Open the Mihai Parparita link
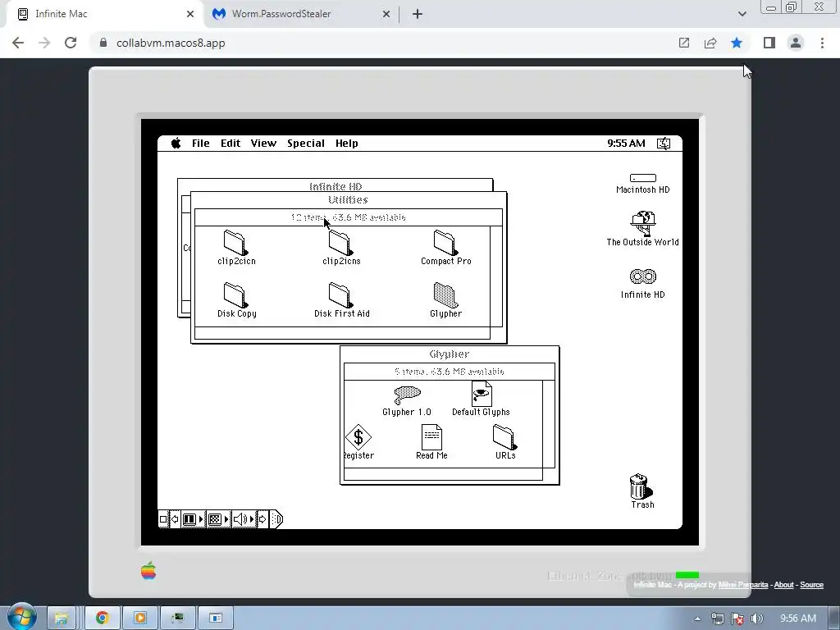The width and height of the screenshot is (840, 630). click(x=742, y=584)
